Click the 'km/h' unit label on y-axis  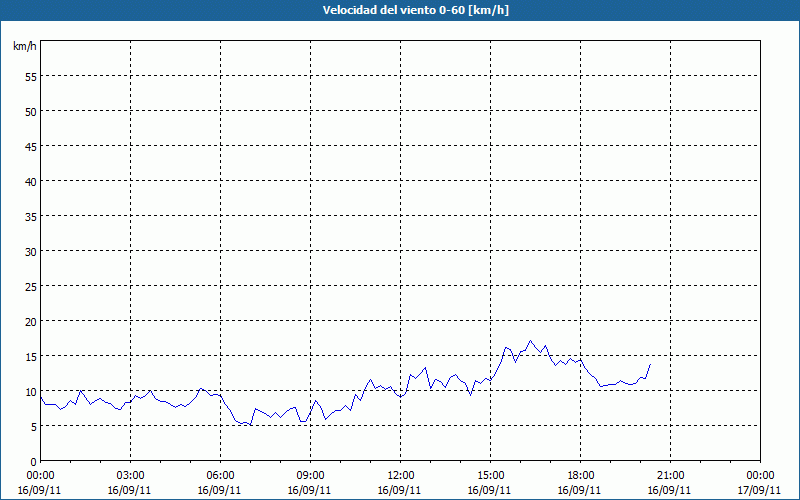24,47
